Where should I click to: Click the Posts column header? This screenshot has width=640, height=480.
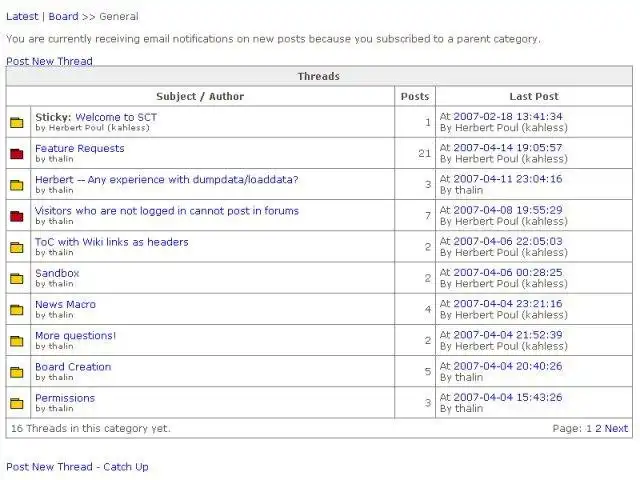[415, 96]
